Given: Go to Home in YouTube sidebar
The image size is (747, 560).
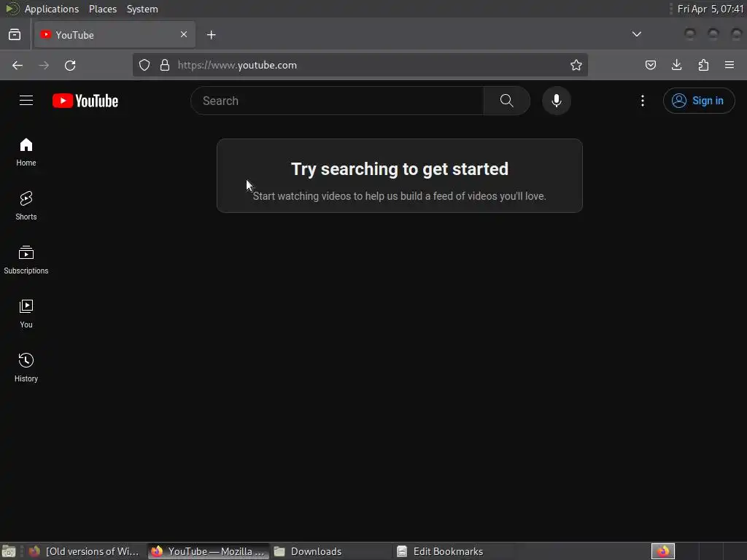Looking at the screenshot, I should point(26,152).
